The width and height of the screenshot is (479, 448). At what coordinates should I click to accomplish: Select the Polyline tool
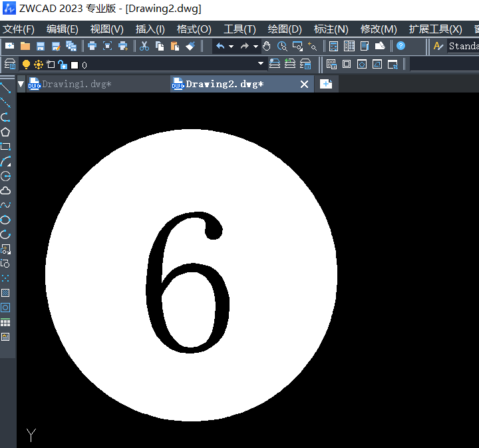5,117
